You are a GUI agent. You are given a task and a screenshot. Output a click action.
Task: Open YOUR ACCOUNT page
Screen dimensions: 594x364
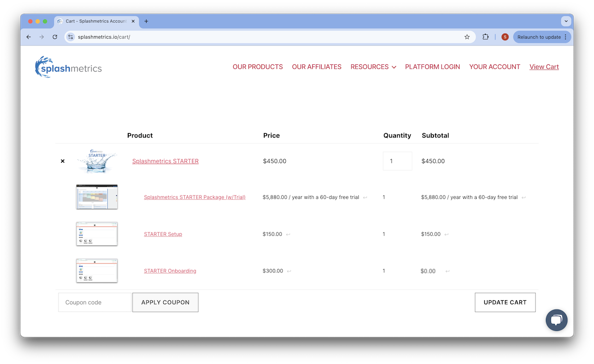tap(495, 67)
